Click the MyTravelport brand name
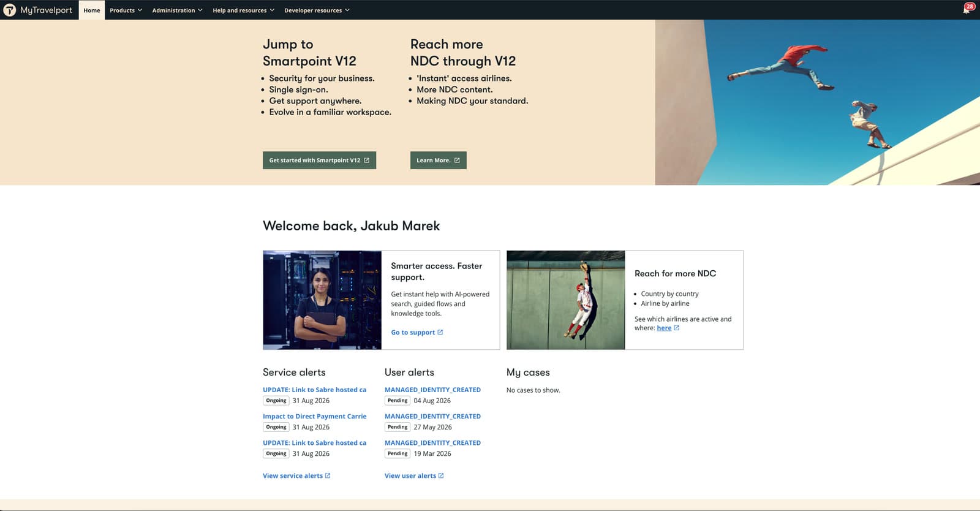The image size is (980, 511). coord(47,10)
